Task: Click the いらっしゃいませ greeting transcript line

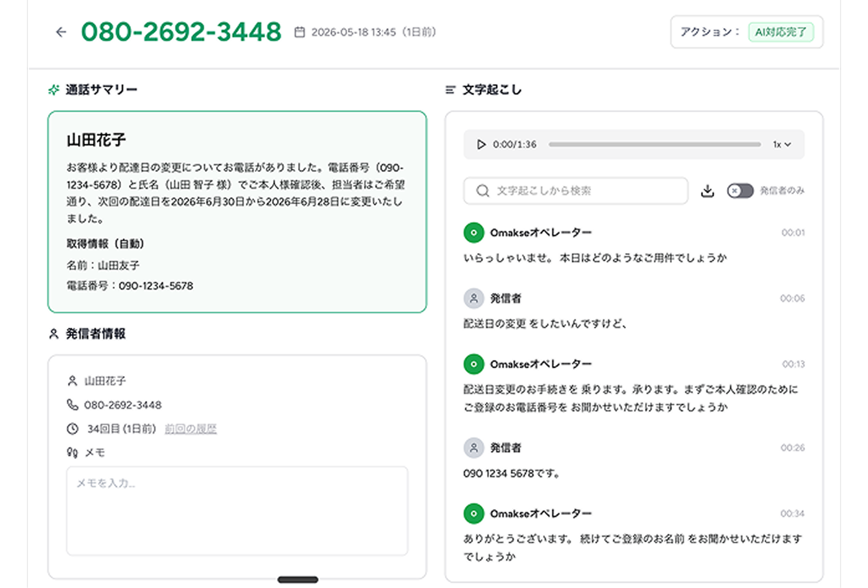Action: coord(595,258)
